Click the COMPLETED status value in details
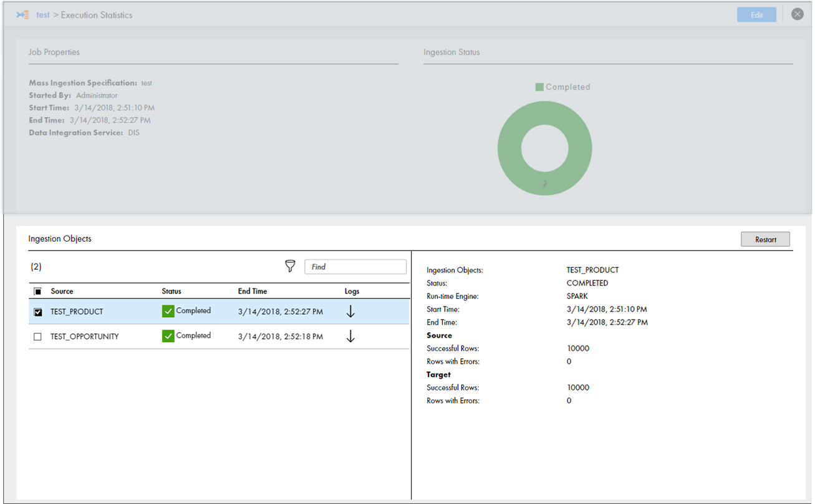This screenshot has height=504, width=815. [587, 283]
